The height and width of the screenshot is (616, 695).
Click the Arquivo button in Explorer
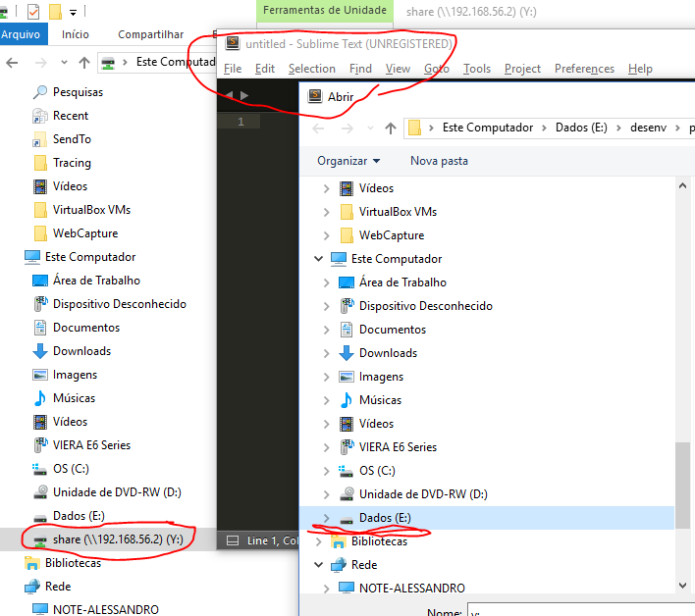(19, 34)
